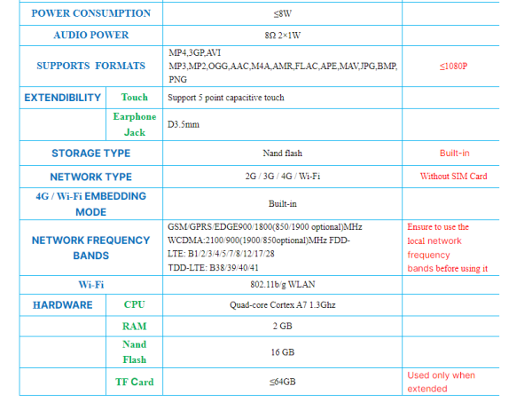This screenshot has width=532, height=402.
Task: Select the SUPPORTS FORMATS header cell
Action: tap(91, 67)
